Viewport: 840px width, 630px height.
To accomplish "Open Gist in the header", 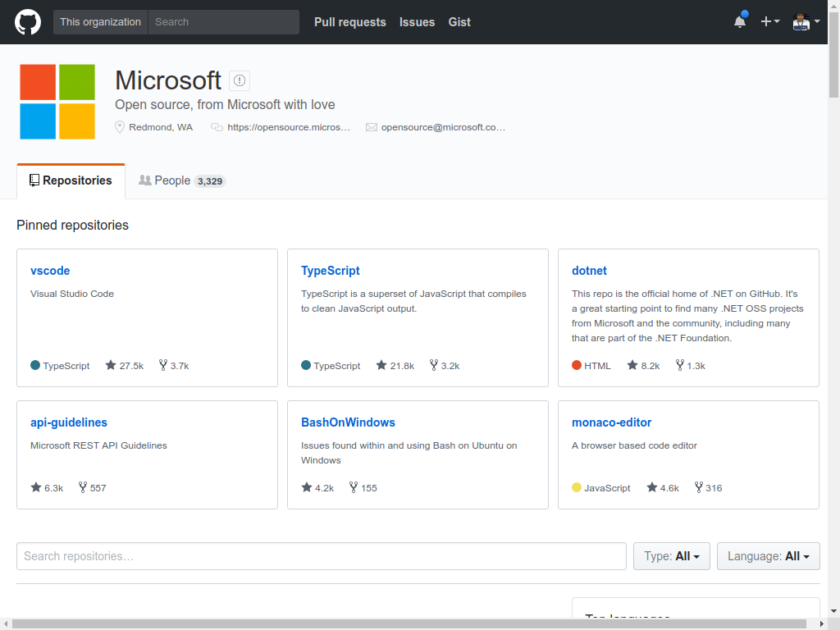I will (x=459, y=22).
